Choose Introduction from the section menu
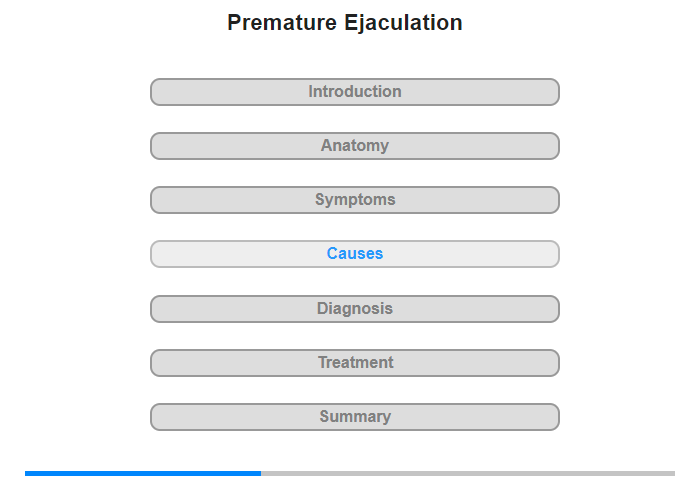 354,92
